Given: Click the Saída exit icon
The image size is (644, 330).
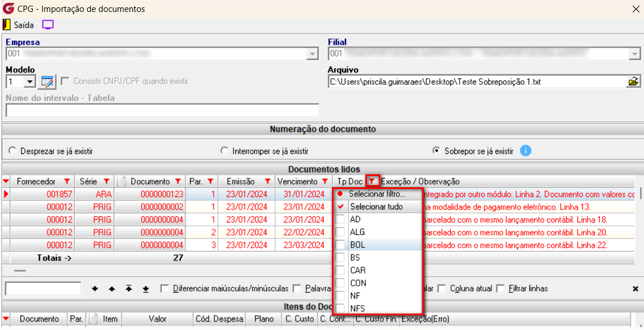Looking at the screenshot, I should [7, 25].
